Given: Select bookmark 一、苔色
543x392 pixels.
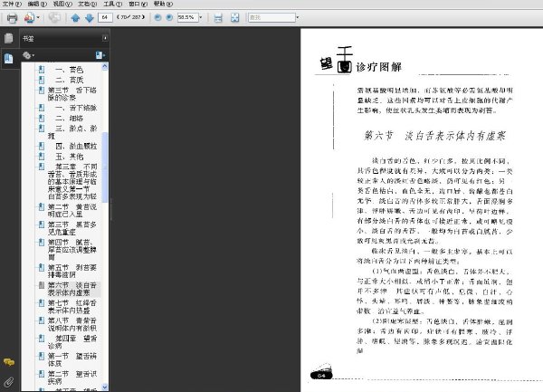Looking at the screenshot, I should 70,70.
